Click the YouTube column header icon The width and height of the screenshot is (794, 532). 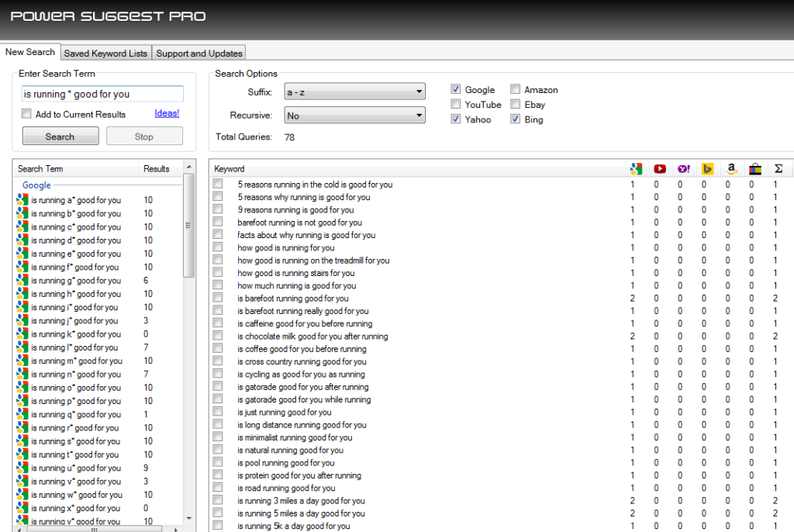(660, 169)
